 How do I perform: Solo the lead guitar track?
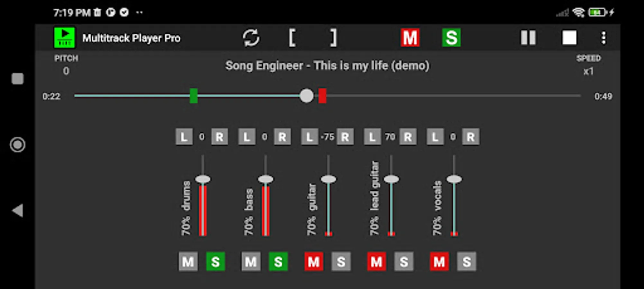[404, 262]
